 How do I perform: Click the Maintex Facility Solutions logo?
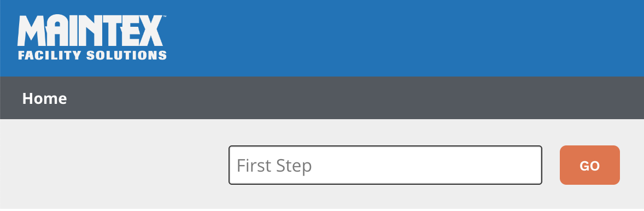[x=92, y=37]
